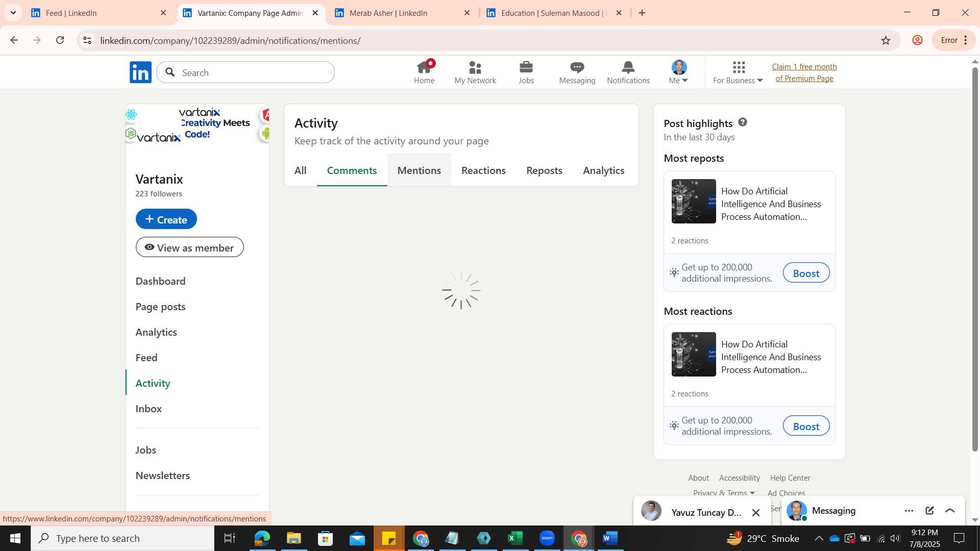Open the About footer link
The image size is (980, 551).
698,478
